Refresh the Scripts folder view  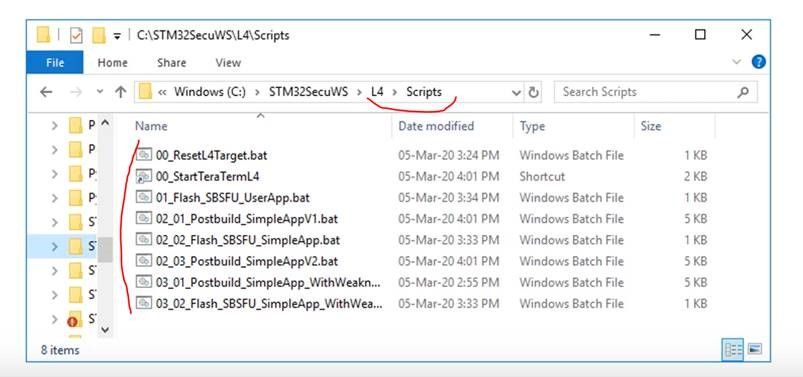[x=533, y=93]
